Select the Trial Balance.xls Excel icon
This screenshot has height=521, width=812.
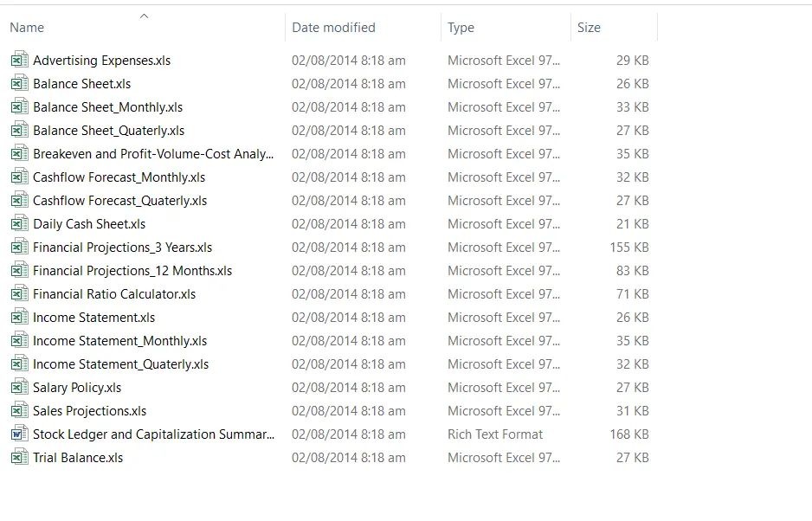(x=20, y=457)
